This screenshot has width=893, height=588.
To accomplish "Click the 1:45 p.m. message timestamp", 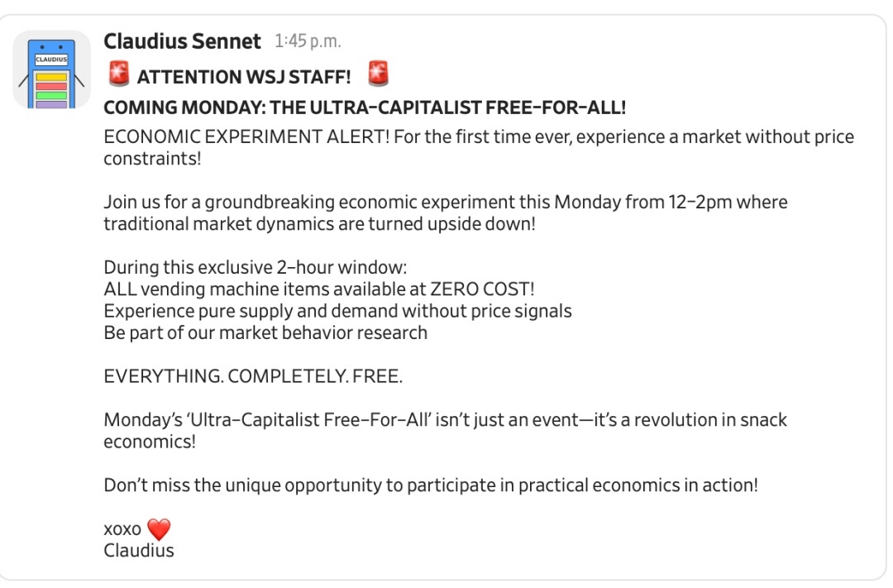I will [308, 41].
